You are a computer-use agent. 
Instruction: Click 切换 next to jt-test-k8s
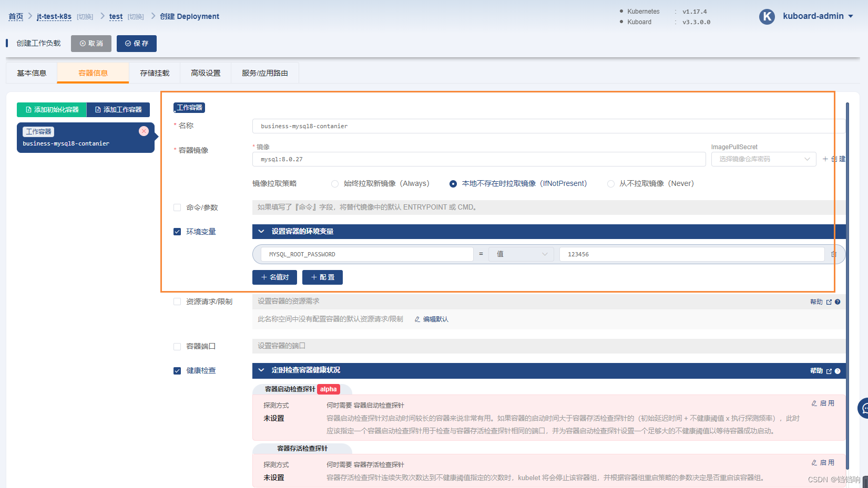(85, 17)
